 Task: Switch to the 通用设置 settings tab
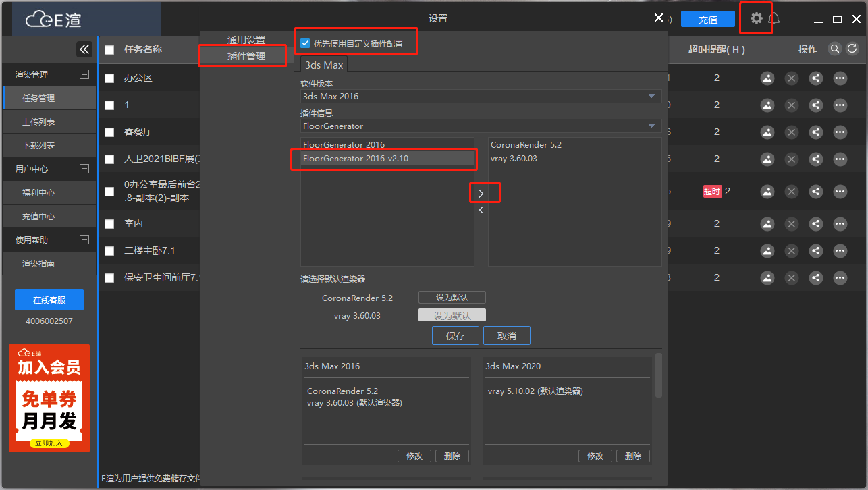coord(246,40)
